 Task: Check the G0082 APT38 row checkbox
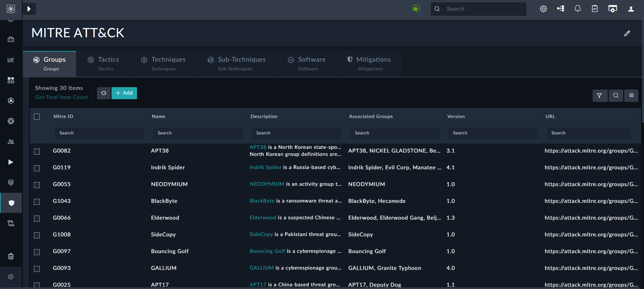pos(37,152)
